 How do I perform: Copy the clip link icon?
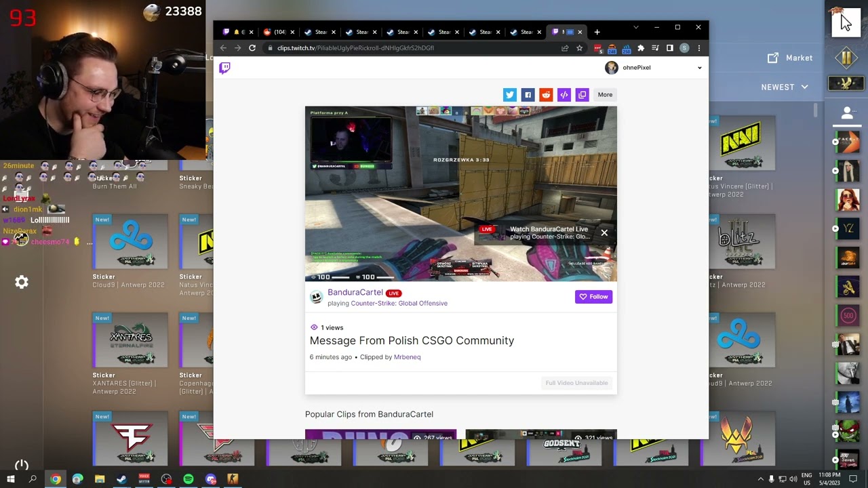pos(582,95)
